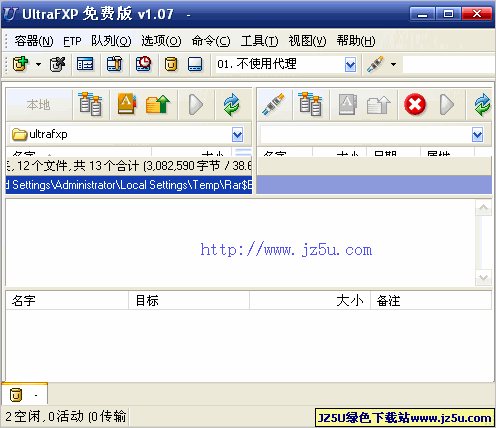Open the scheduler clock icon
The image size is (496, 428).
click(x=143, y=64)
